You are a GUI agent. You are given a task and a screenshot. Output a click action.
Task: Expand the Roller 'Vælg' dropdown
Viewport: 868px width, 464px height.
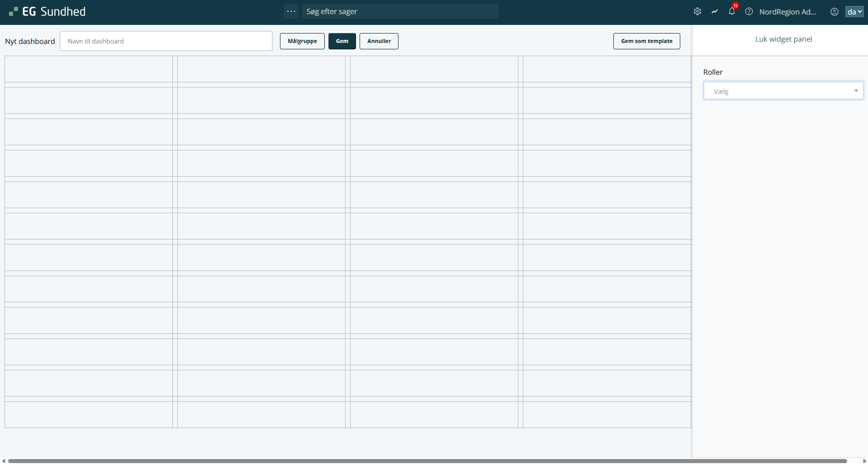click(x=783, y=91)
